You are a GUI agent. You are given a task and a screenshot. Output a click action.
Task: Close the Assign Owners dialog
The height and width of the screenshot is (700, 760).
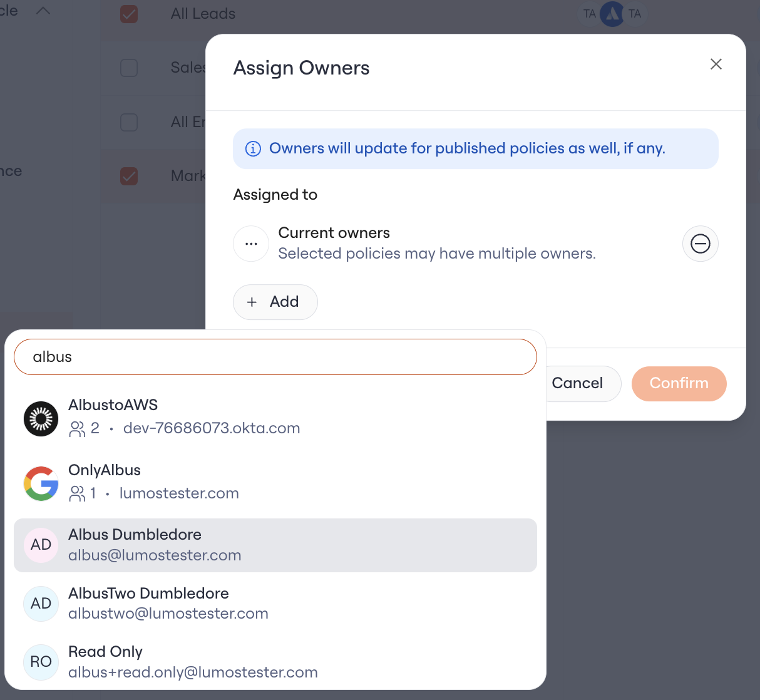tap(716, 64)
